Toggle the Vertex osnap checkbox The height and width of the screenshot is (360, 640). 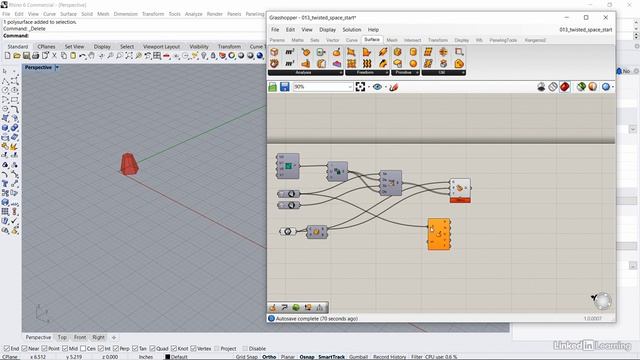point(193,349)
